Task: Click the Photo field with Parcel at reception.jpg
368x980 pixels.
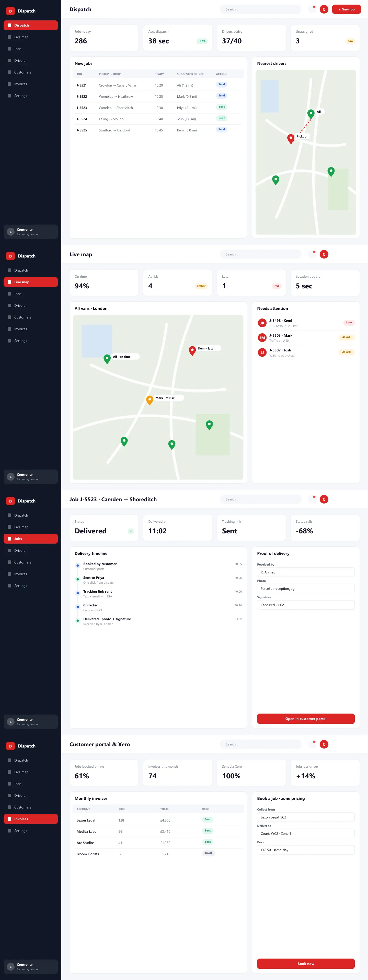Action: tap(306, 589)
